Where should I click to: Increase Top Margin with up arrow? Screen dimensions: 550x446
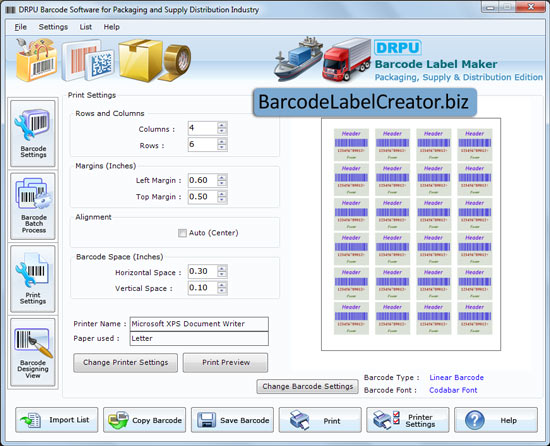[x=222, y=194]
